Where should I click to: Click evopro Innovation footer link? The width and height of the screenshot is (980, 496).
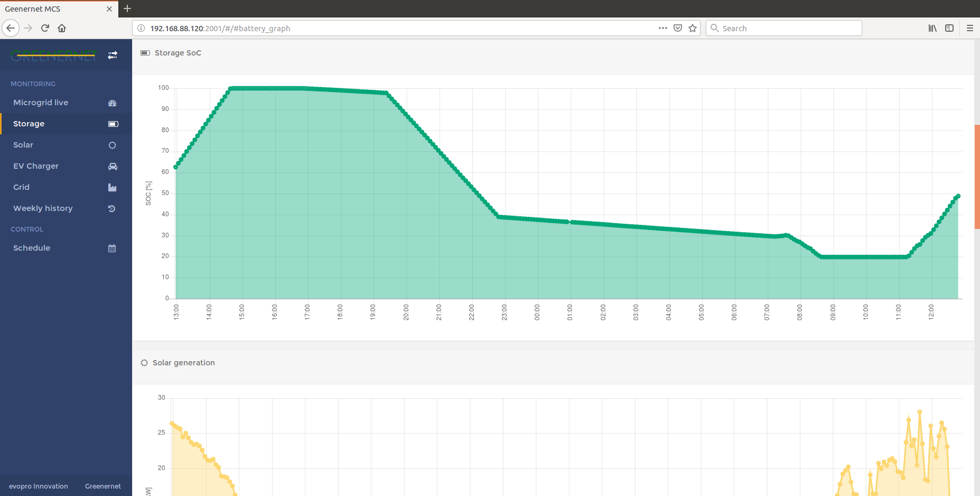(39, 486)
